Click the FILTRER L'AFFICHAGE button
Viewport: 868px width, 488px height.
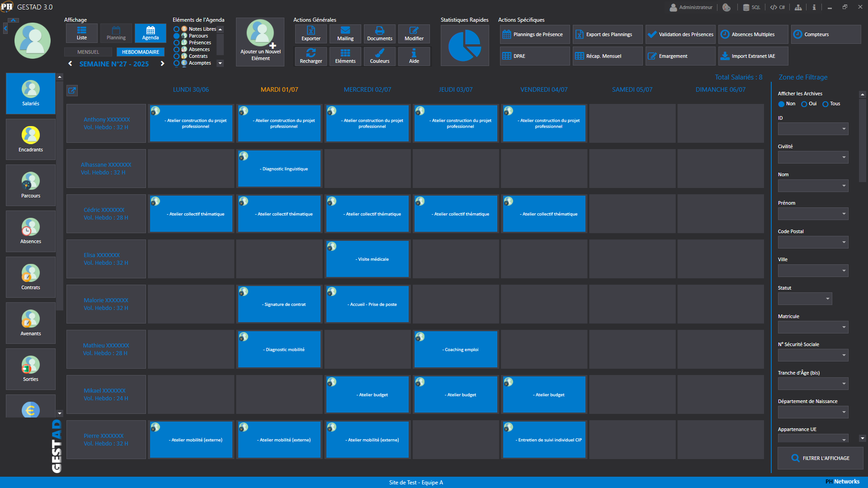click(x=820, y=458)
